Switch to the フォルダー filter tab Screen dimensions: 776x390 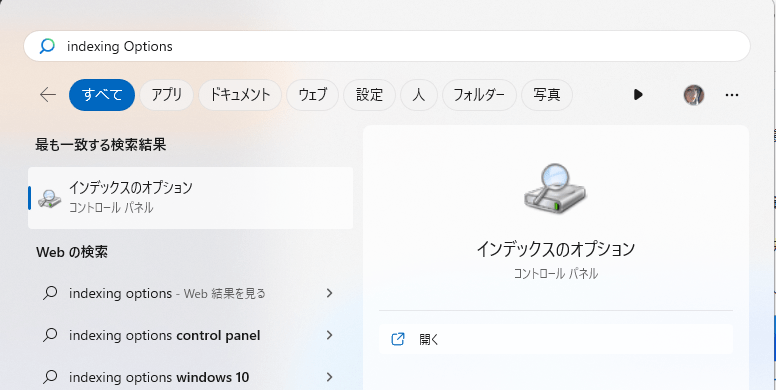pyautogui.click(x=479, y=95)
